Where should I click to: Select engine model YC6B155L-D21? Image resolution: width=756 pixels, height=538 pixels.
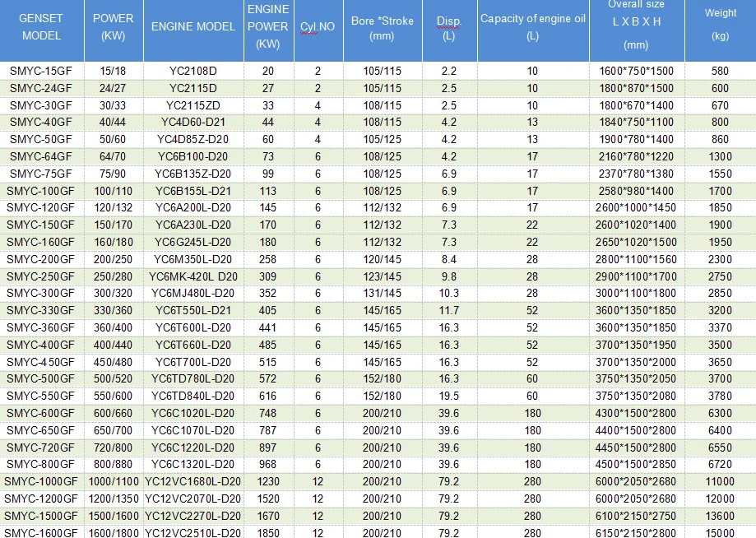[193, 192]
